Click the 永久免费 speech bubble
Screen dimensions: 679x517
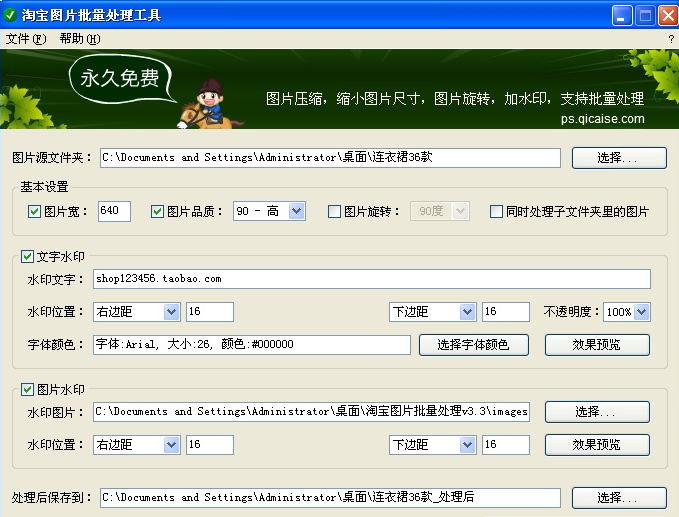pos(120,80)
